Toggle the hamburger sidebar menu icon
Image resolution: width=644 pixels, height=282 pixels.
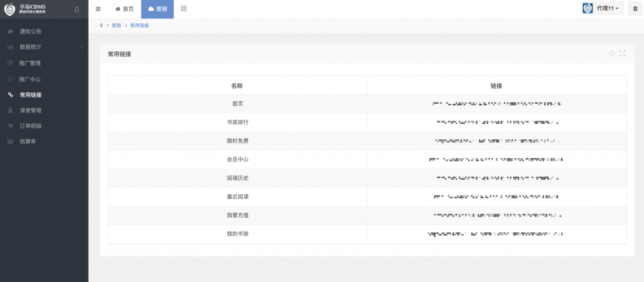click(98, 9)
